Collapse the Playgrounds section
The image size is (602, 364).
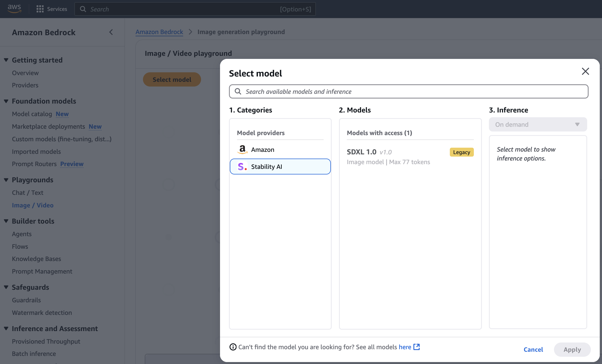pos(6,180)
